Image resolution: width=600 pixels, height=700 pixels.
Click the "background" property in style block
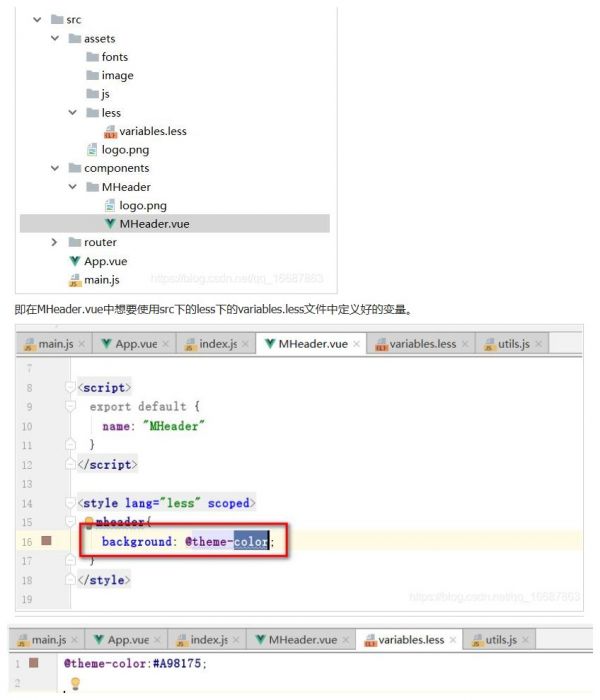click(137, 542)
